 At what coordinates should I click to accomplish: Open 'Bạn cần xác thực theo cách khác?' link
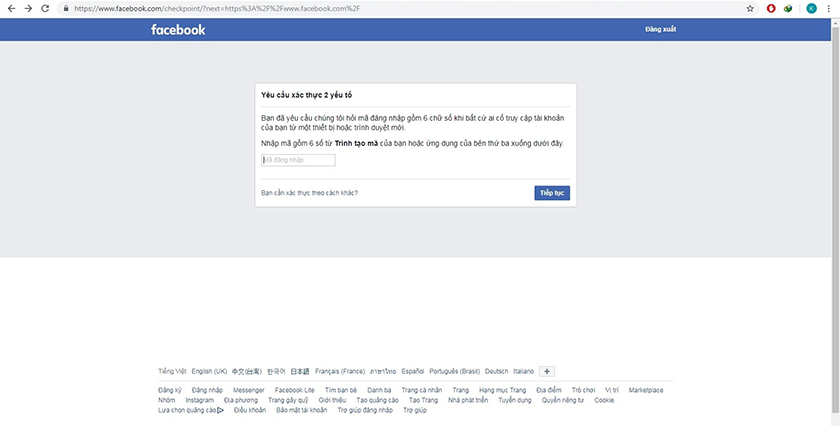pyautogui.click(x=309, y=193)
